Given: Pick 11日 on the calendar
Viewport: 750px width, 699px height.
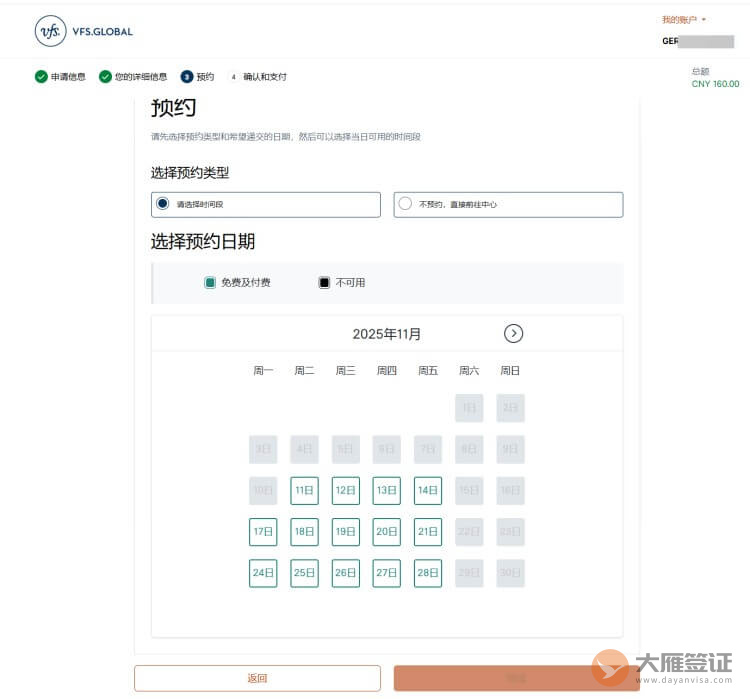Looking at the screenshot, I should [x=304, y=490].
